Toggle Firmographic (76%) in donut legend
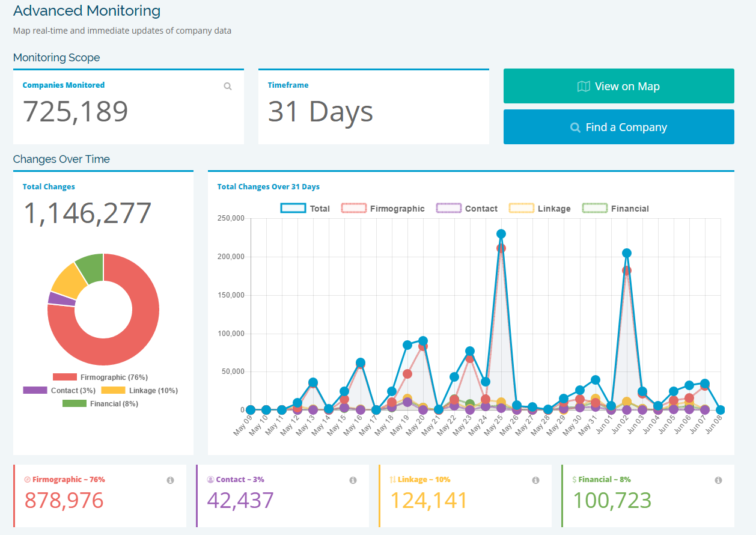 point(100,378)
